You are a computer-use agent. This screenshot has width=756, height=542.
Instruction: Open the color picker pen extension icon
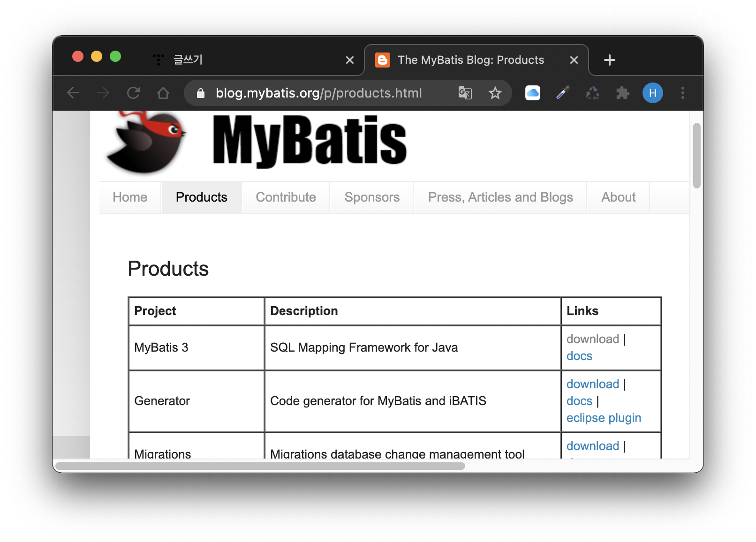point(563,93)
